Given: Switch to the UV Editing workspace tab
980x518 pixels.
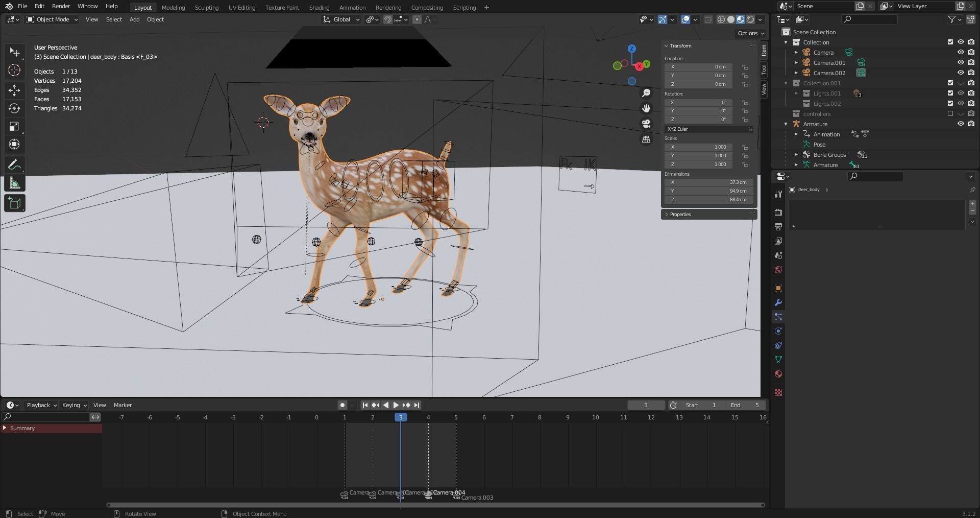Looking at the screenshot, I should [x=242, y=7].
